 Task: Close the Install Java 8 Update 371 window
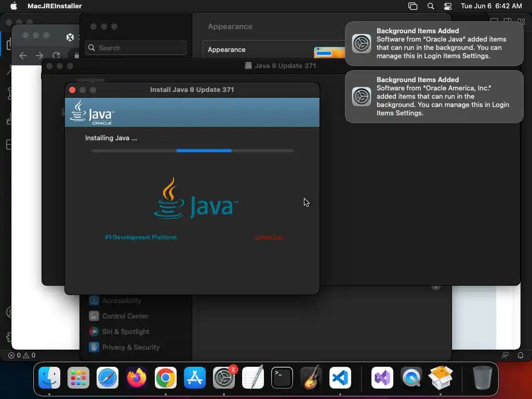pyautogui.click(x=72, y=90)
